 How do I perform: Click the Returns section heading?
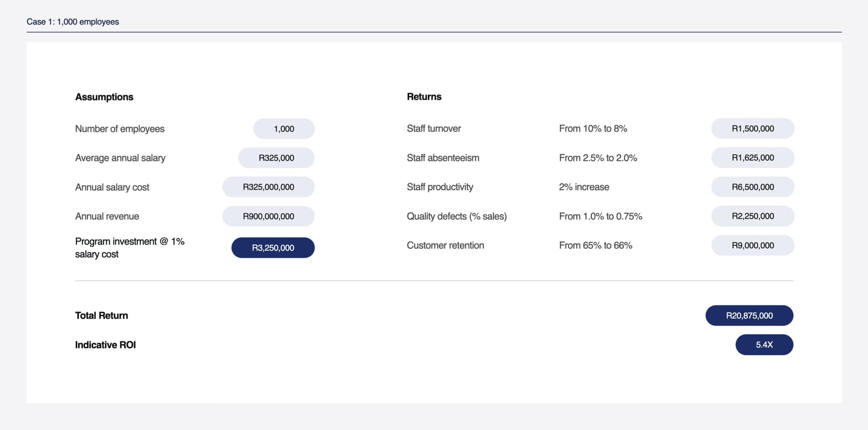pyautogui.click(x=424, y=97)
